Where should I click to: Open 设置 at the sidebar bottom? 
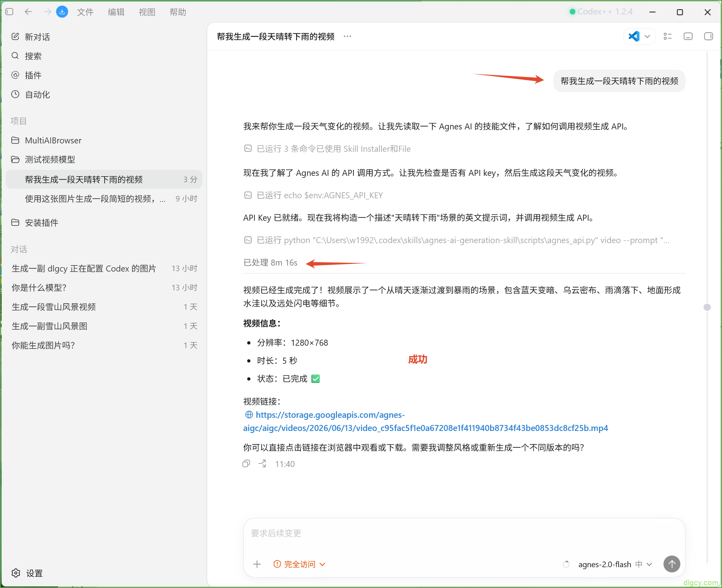[27, 573]
